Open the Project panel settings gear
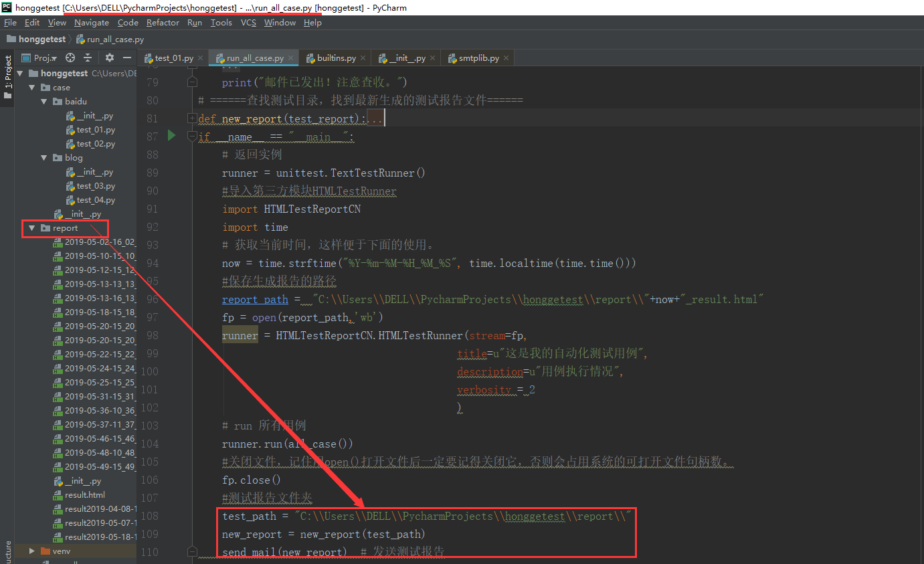This screenshot has height=564, width=924. coord(108,58)
